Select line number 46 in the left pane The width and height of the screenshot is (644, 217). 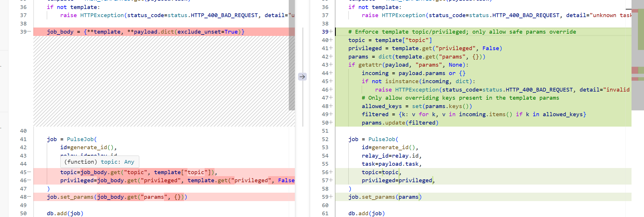pyautogui.click(x=23, y=180)
